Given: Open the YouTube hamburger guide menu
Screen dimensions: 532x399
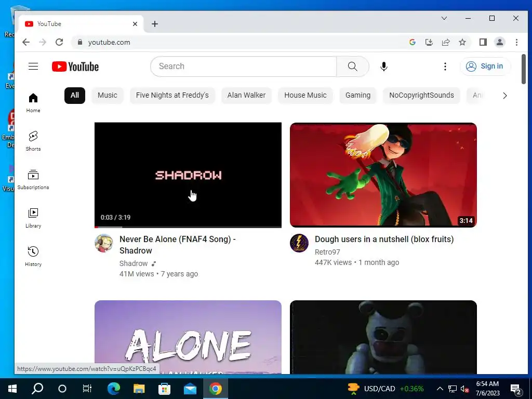Looking at the screenshot, I should coord(33,66).
